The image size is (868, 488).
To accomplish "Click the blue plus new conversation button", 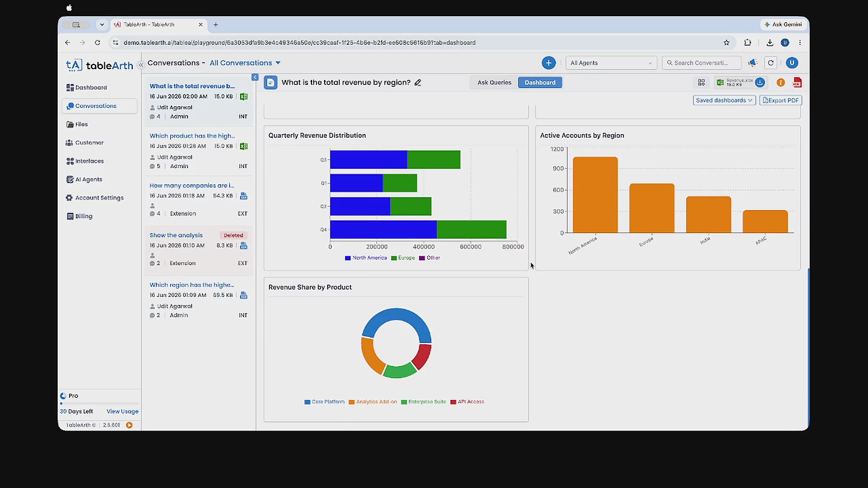I will point(548,63).
